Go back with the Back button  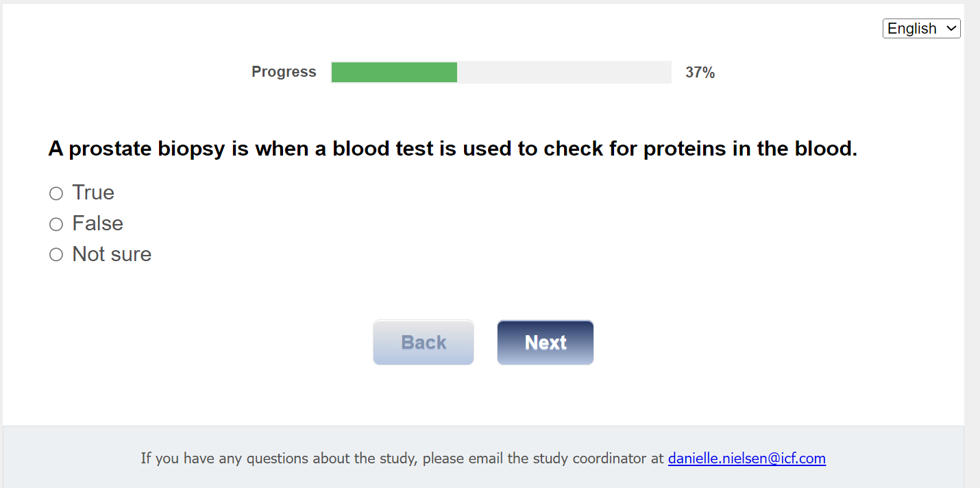coord(424,343)
